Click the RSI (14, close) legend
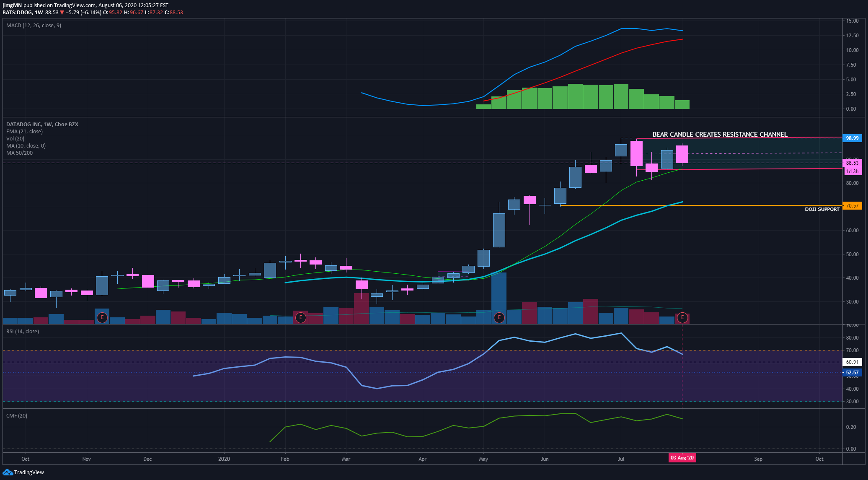 coord(22,332)
